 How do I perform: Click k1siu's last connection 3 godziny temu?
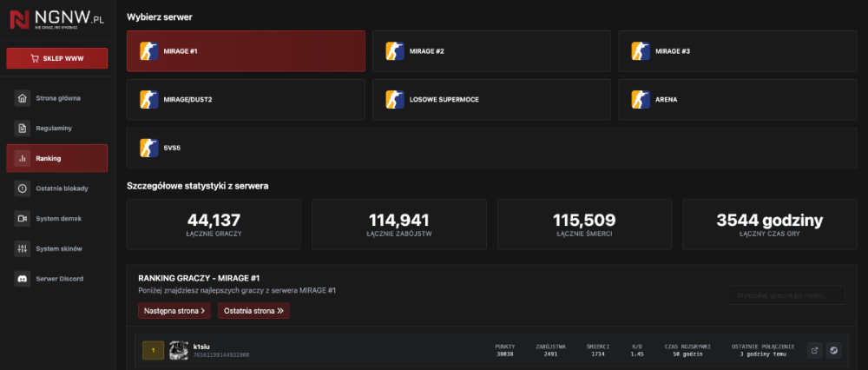(763, 354)
